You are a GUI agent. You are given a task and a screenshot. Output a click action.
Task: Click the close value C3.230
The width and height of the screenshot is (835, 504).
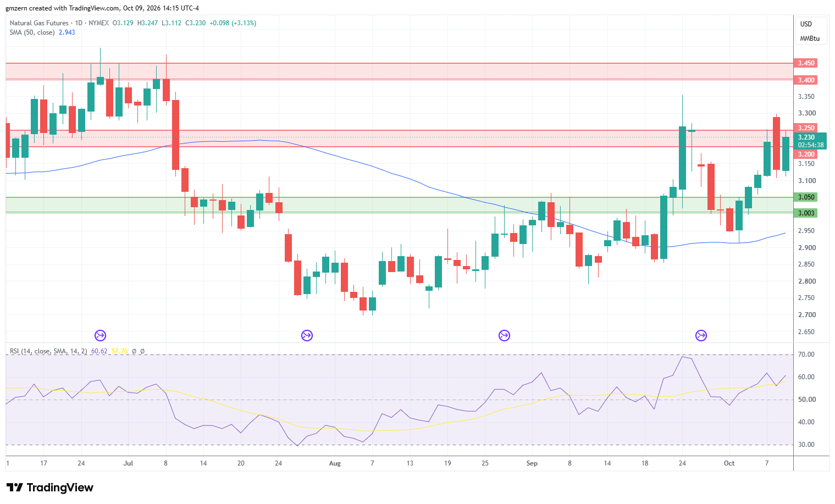coord(196,23)
